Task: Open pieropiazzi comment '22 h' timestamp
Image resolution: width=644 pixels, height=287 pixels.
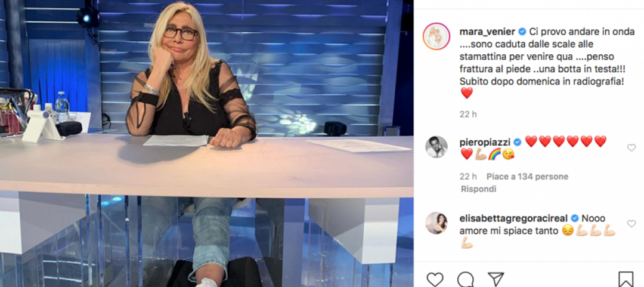Action: pyautogui.click(x=468, y=177)
